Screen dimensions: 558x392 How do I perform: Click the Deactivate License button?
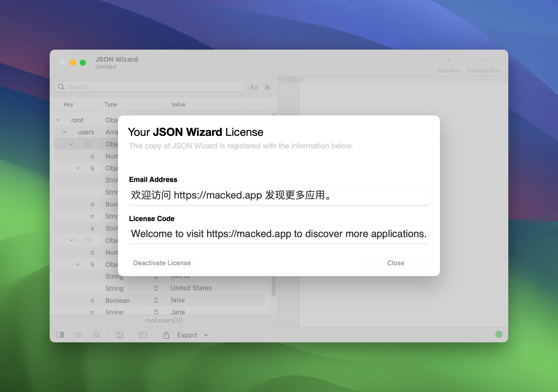tap(162, 263)
